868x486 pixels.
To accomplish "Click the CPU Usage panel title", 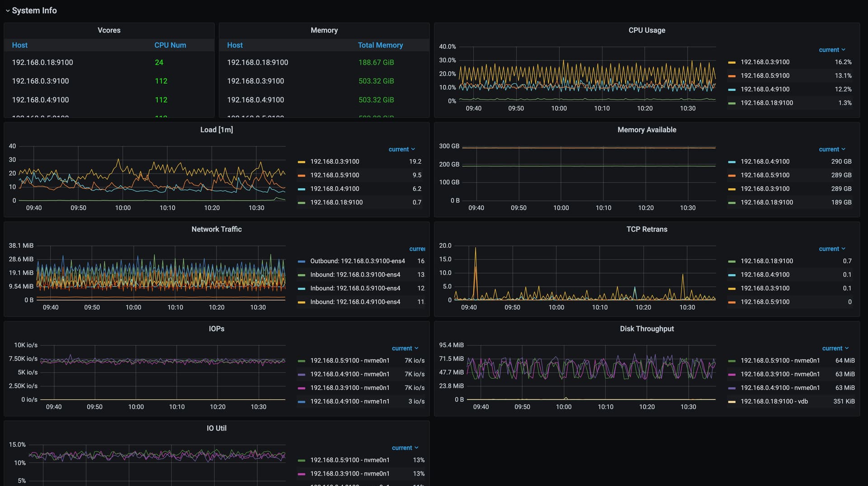I will pos(646,30).
